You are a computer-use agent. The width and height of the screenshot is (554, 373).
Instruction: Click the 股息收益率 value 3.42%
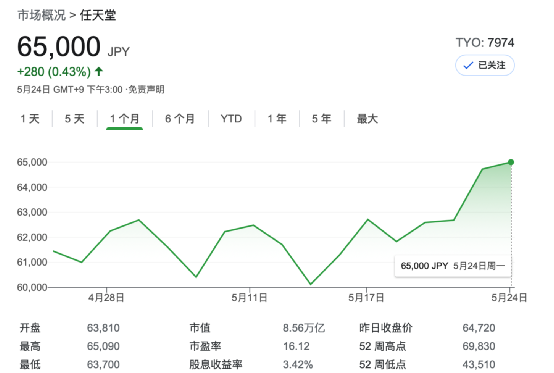coord(298,364)
